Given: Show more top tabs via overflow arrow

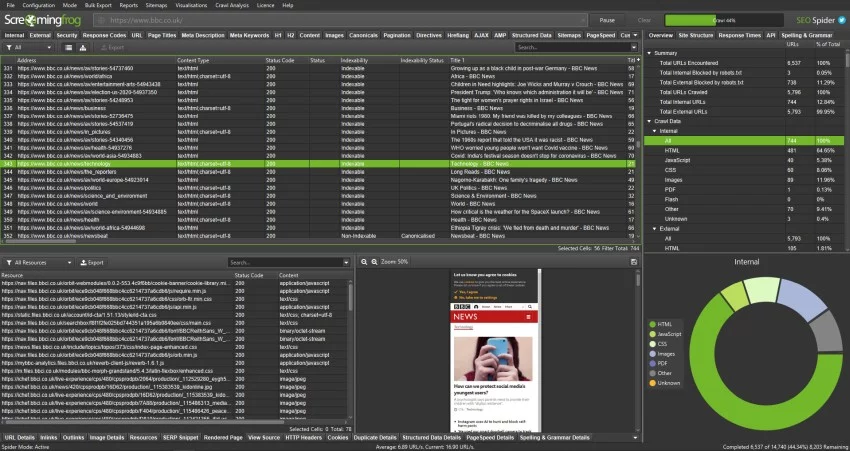Looking at the screenshot, I should (636, 35).
